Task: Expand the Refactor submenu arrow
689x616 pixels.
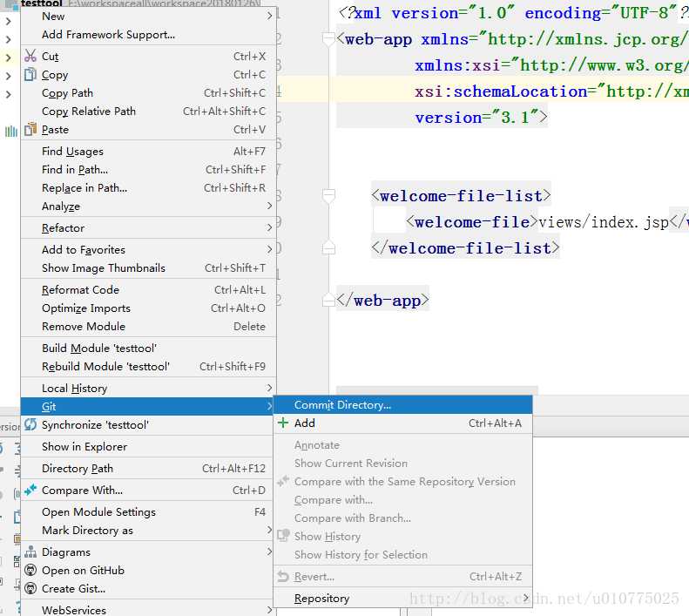Action: click(x=269, y=227)
